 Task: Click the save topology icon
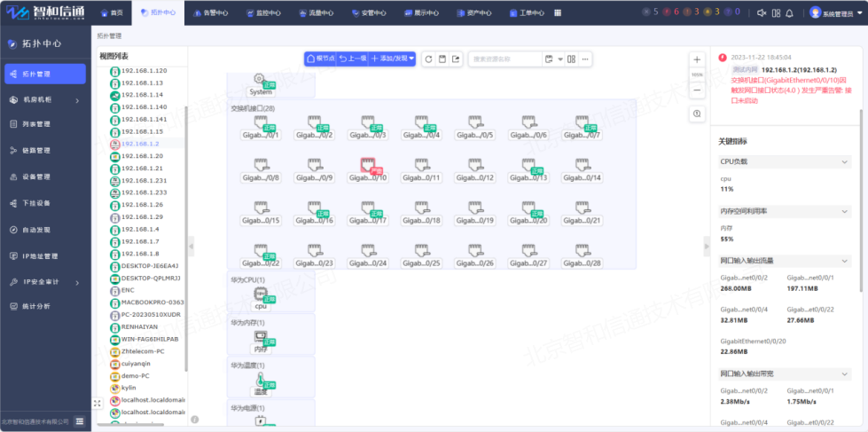442,59
